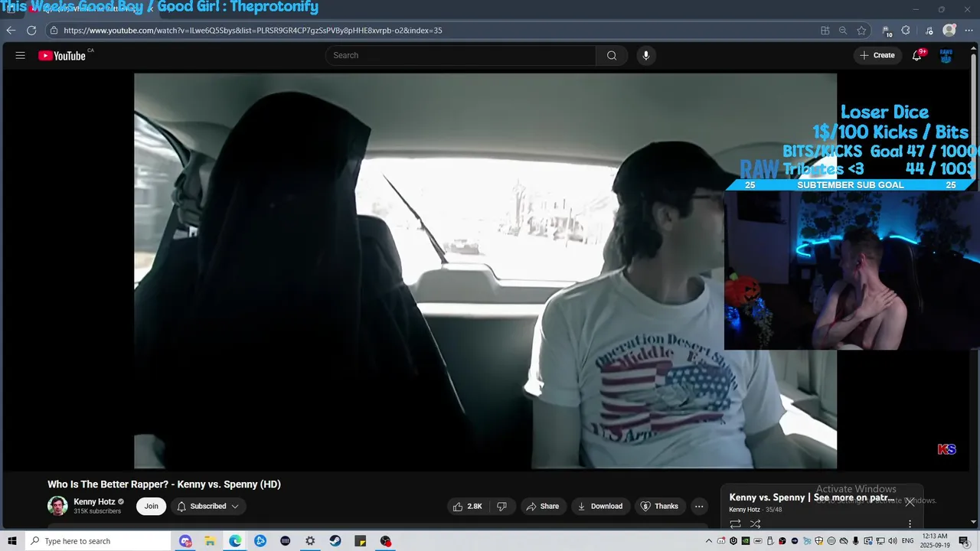Image resolution: width=980 pixels, height=551 pixels.
Task: Click the KS channel watermark on video
Action: point(947,449)
